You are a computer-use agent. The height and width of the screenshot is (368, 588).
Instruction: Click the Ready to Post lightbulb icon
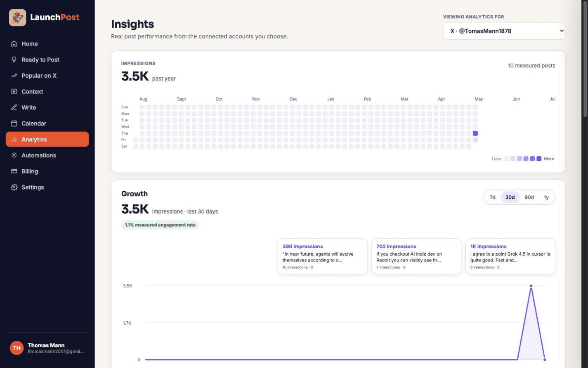14,59
